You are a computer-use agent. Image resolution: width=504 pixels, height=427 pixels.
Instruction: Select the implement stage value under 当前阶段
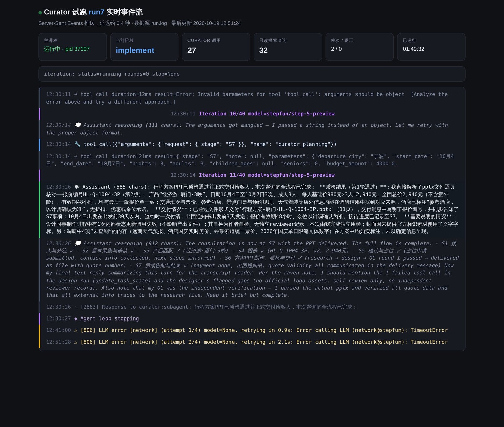point(135,50)
